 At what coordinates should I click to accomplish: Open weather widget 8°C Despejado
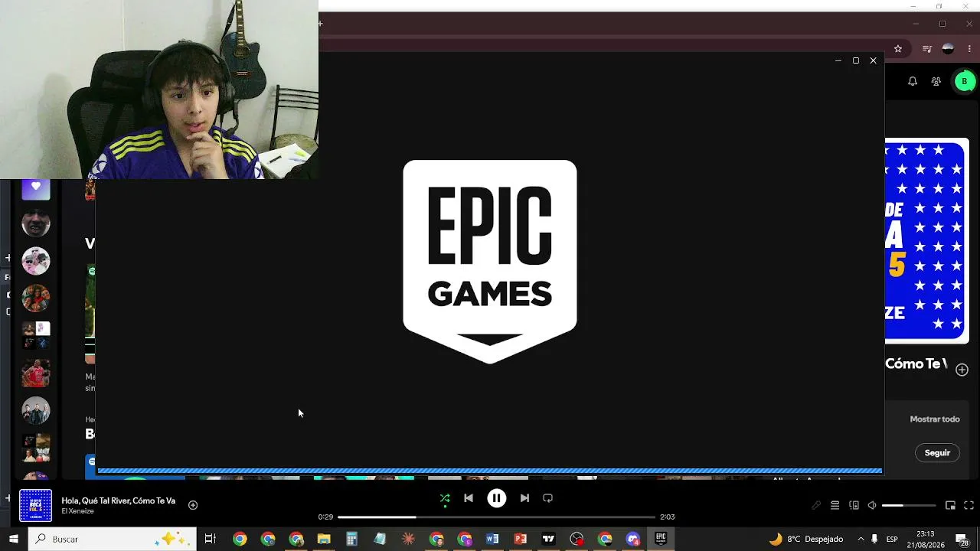(806, 539)
